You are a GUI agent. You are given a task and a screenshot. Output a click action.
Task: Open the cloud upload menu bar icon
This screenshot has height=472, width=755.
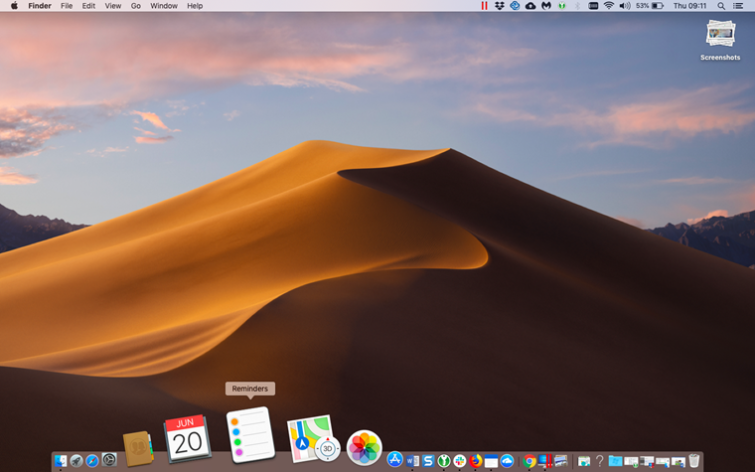pyautogui.click(x=530, y=6)
